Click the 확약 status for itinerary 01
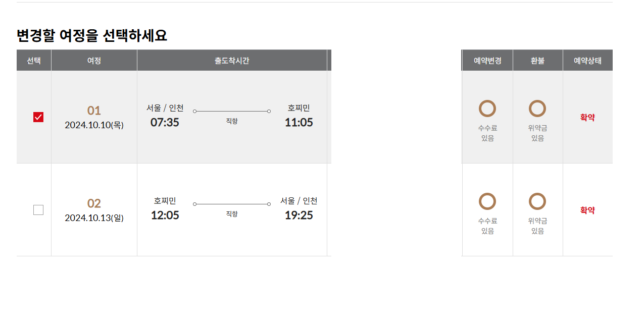This screenshot has height=327, width=644. coord(587,117)
